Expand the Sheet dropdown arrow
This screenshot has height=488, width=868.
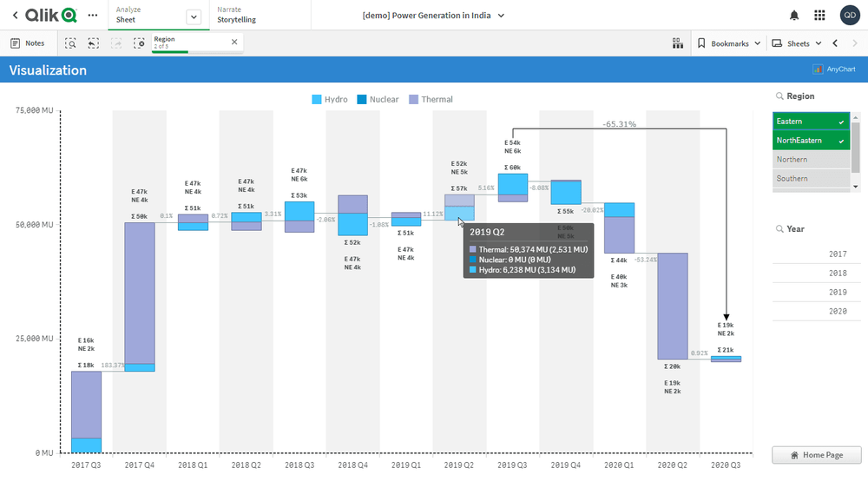(x=194, y=16)
